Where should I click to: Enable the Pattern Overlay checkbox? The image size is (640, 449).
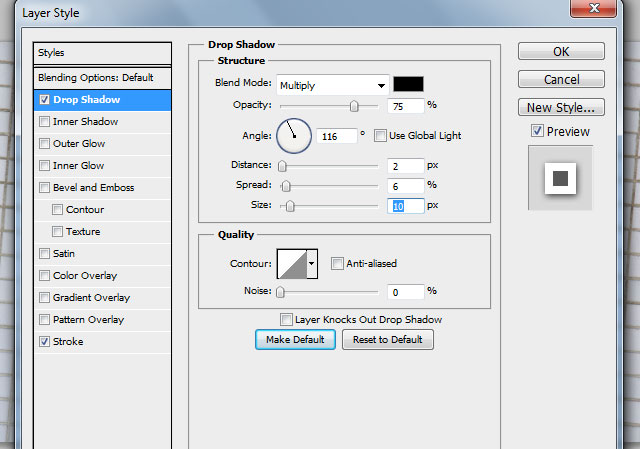click(44, 320)
